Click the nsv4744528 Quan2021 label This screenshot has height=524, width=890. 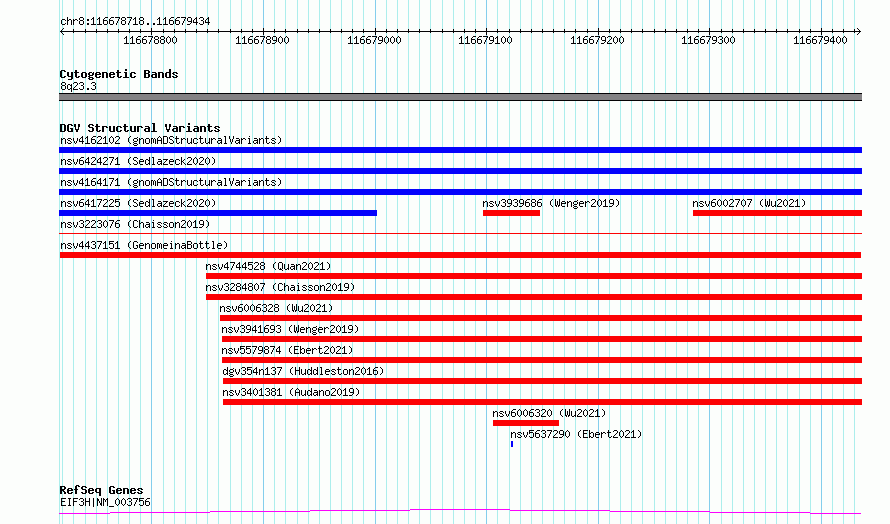point(268,266)
